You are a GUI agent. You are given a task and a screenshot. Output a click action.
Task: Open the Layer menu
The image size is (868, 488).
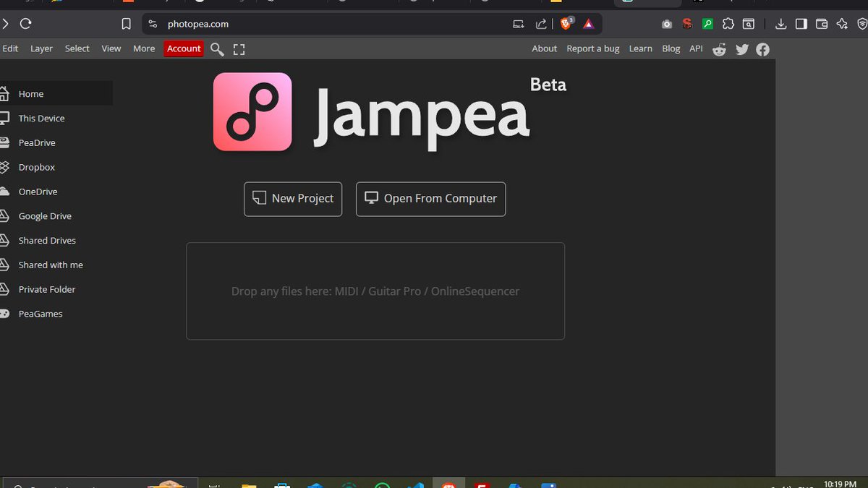coord(41,48)
